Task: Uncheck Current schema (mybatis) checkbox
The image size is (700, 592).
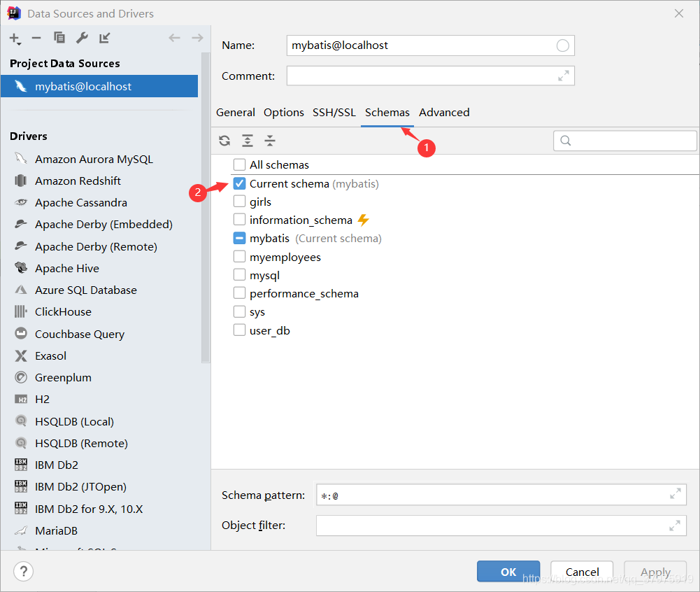Action: coord(239,183)
